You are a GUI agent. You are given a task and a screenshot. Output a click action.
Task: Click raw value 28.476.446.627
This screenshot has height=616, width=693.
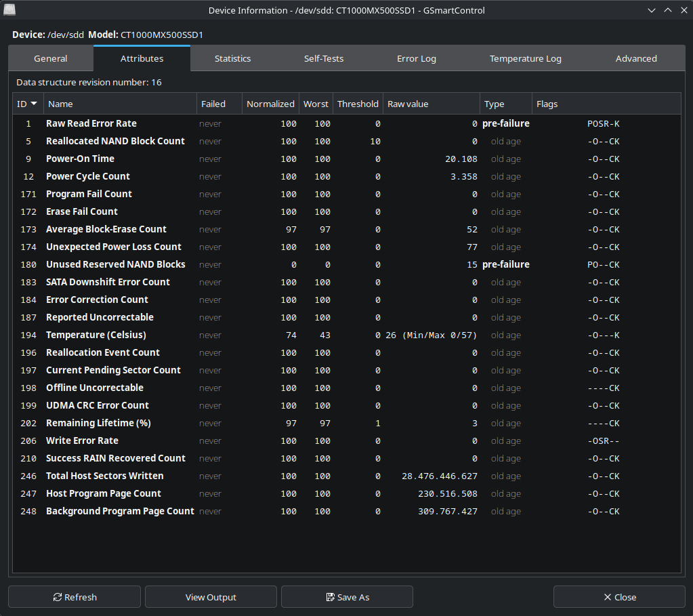coord(440,476)
